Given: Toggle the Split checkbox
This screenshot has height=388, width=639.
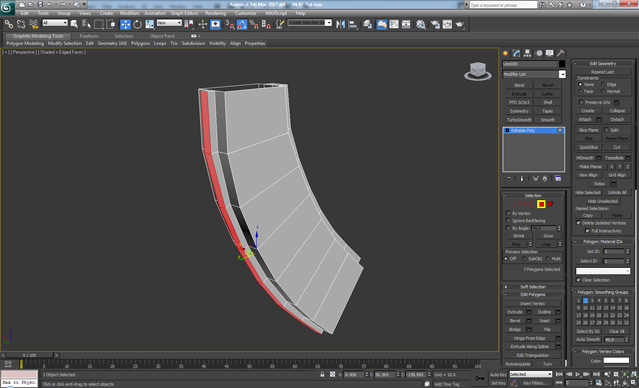Looking at the screenshot, I should (606, 130).
